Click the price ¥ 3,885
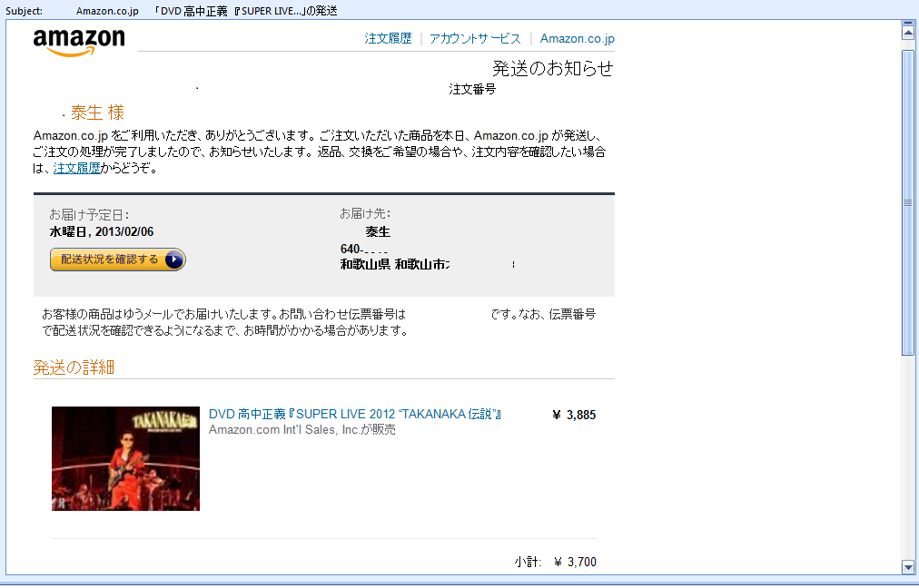919x588 pixels. point(574,416)
